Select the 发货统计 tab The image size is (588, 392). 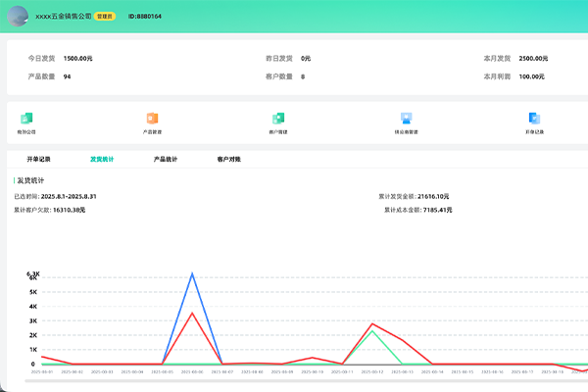[x=102, y=158]
